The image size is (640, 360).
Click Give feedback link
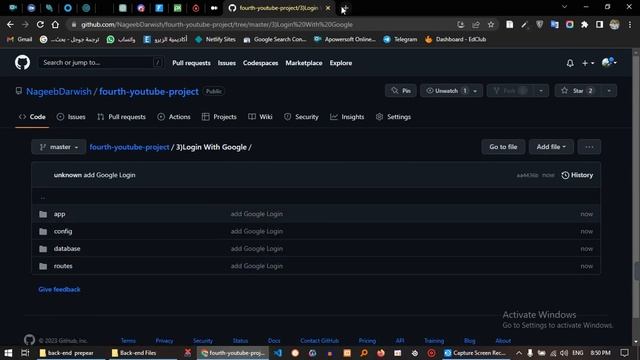(x=59, y=289)
